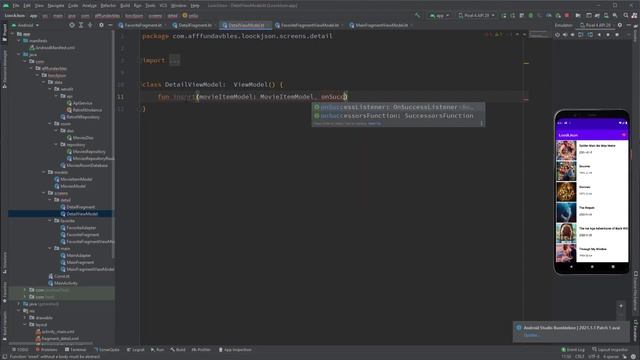Click the Home circle in emulator toolbar

click(x=608, y=35)
